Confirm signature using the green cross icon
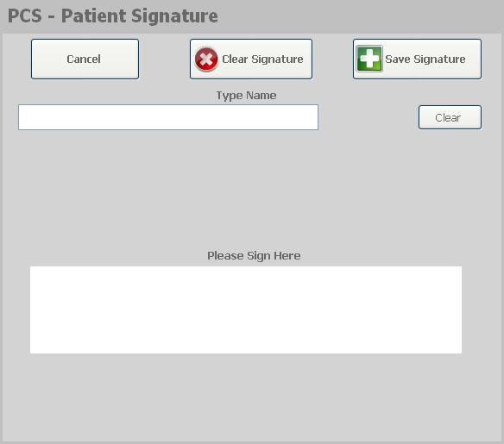This screenshot has width=504, height=444. point(369,59)
